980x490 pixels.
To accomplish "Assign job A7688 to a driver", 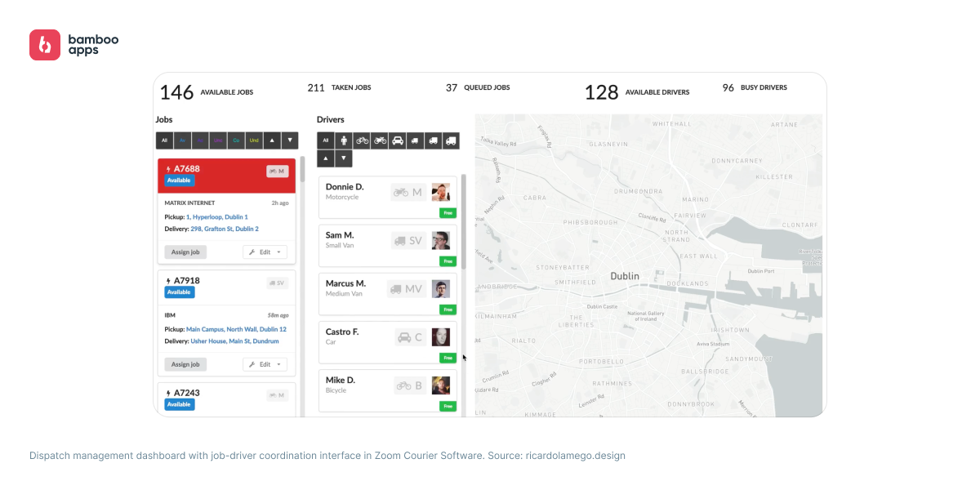I will [185, 252].
